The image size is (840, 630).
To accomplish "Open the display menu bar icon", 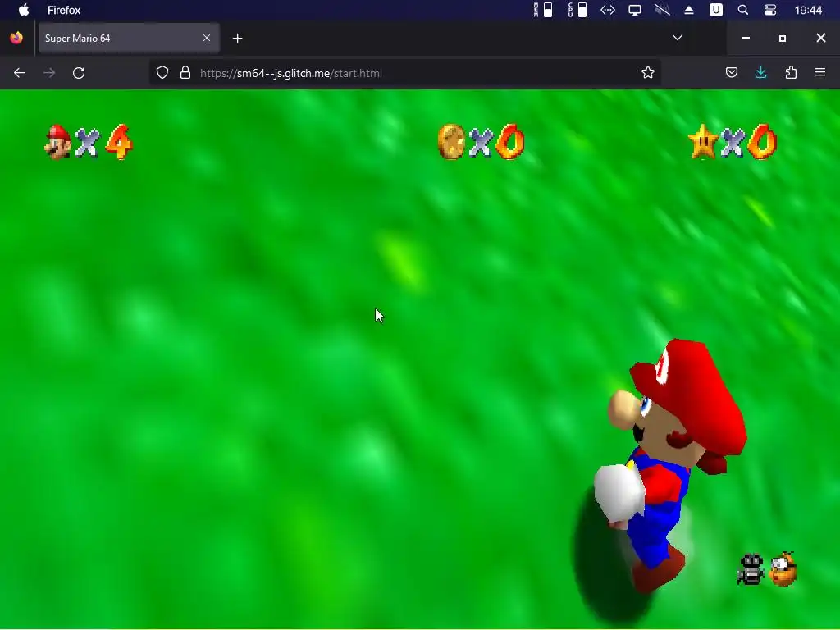I will (635, 10).
